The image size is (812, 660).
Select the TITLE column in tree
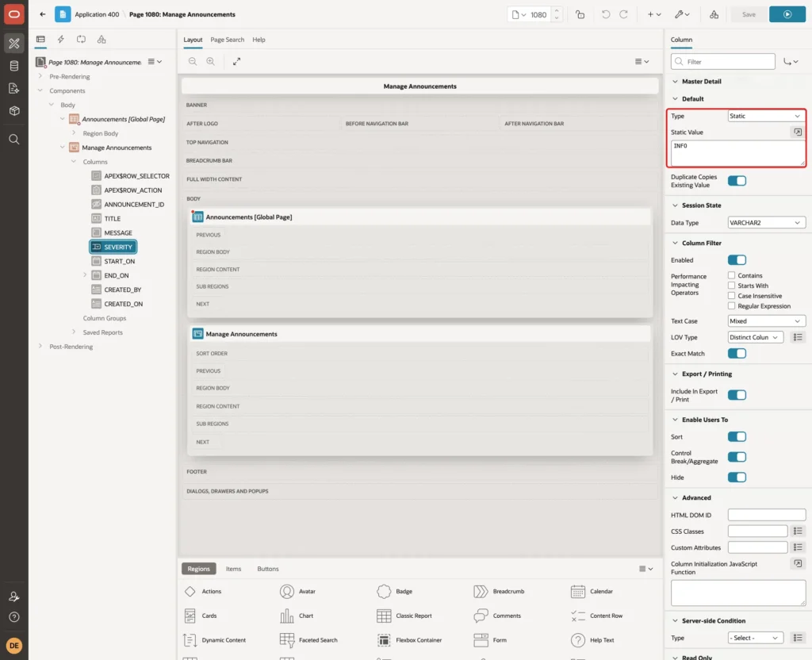pos(113,219)
